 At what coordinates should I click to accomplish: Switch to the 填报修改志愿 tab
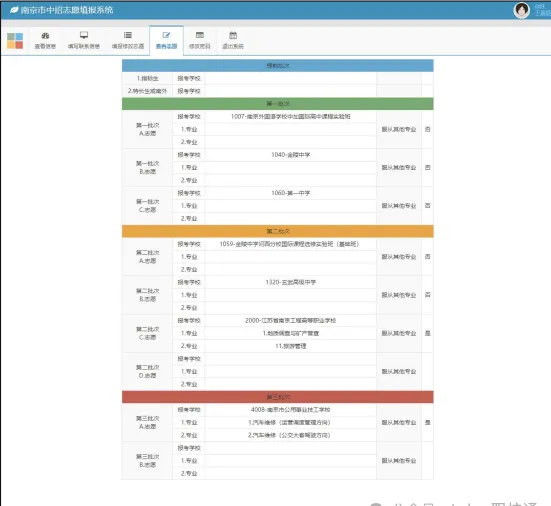[x=128, y=41]
